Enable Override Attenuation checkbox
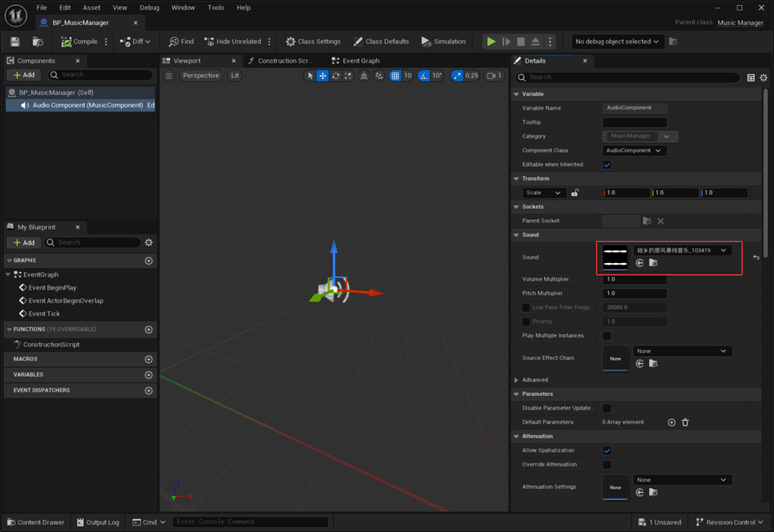Screen dimensions: 774x532 [607, 465]
